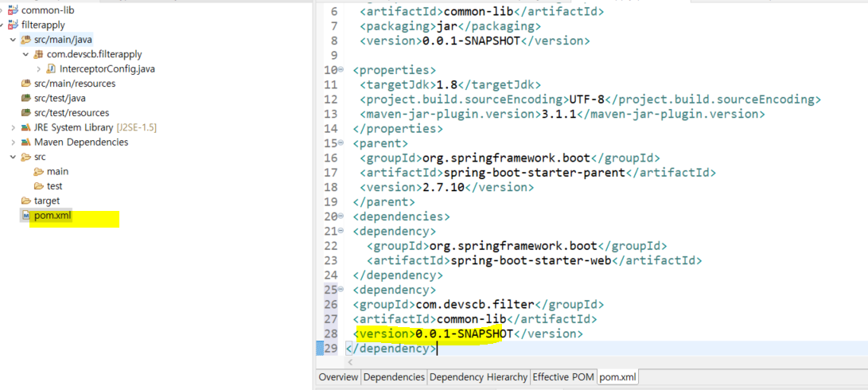Select InterceptorConfig.java in the tree
Image resolution: width=868 pixels, height=390 pixels.
(107, 68)
